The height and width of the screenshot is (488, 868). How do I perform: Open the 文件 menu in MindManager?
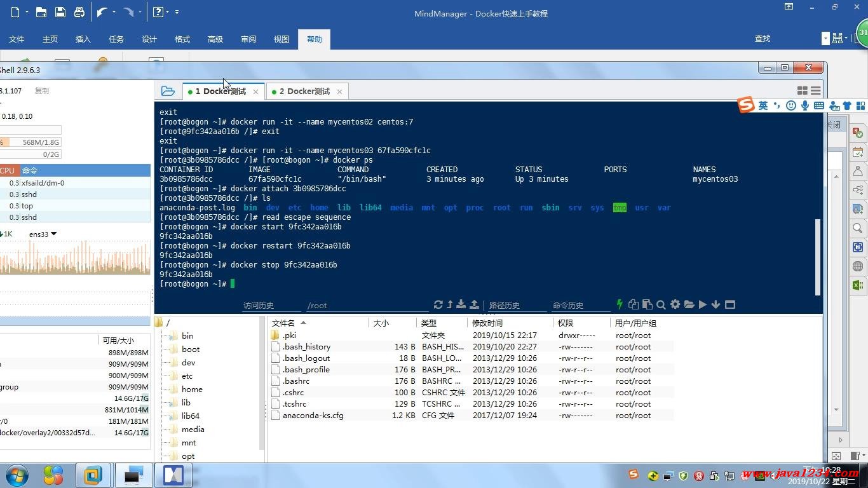coord(17,39)
